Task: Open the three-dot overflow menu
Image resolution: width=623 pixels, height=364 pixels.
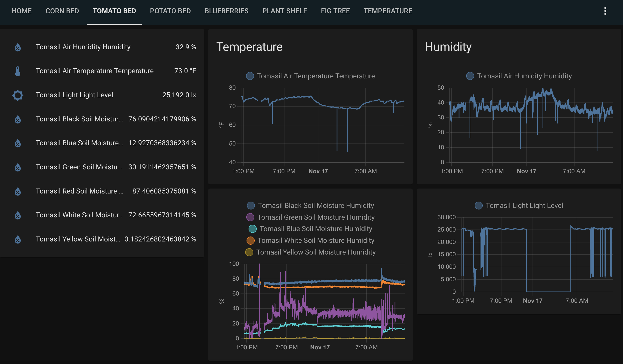Action: coord(605,11)
